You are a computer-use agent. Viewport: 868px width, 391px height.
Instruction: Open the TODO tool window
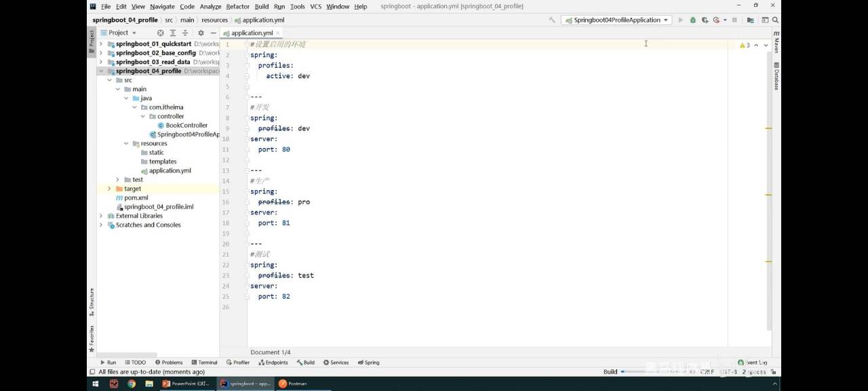136,362
